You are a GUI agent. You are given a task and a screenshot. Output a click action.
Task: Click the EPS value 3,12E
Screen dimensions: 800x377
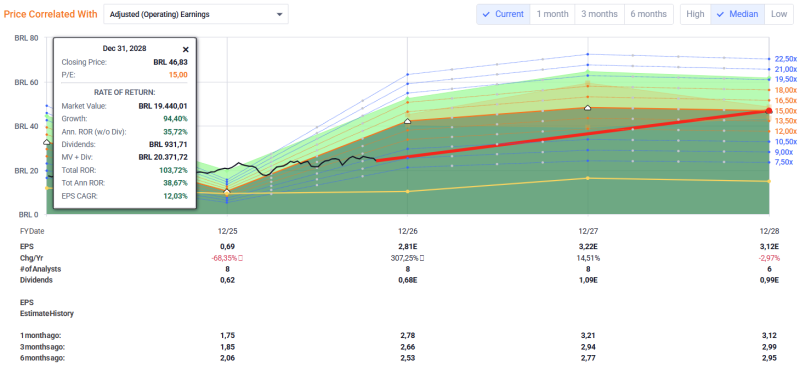point(770,247)
